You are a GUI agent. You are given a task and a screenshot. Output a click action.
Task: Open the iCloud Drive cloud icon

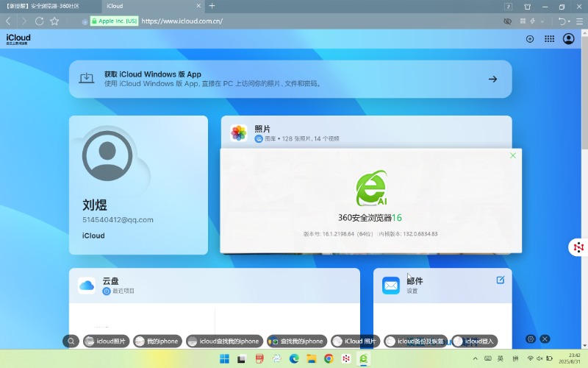87,285
